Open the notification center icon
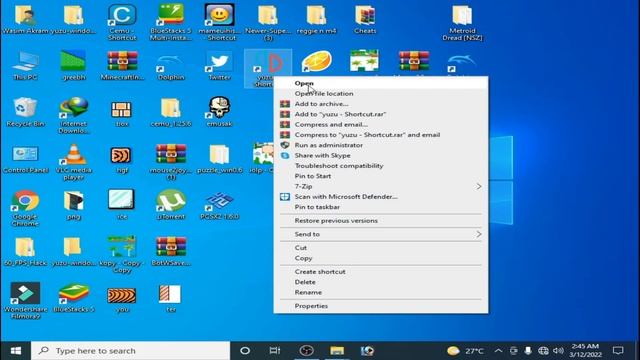This screenshot has width=640, height=360. point(618,351)
